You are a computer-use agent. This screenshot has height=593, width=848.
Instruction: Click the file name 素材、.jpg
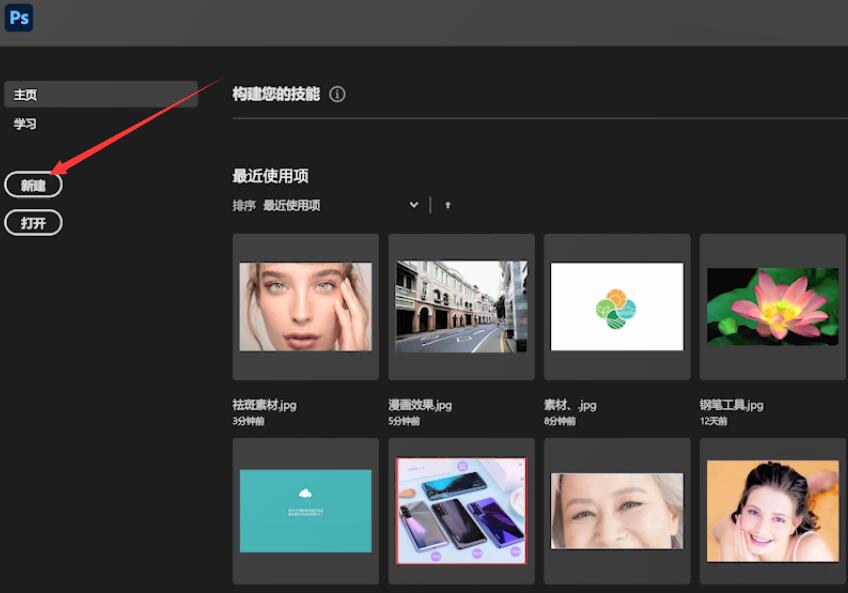pos(570,405)
